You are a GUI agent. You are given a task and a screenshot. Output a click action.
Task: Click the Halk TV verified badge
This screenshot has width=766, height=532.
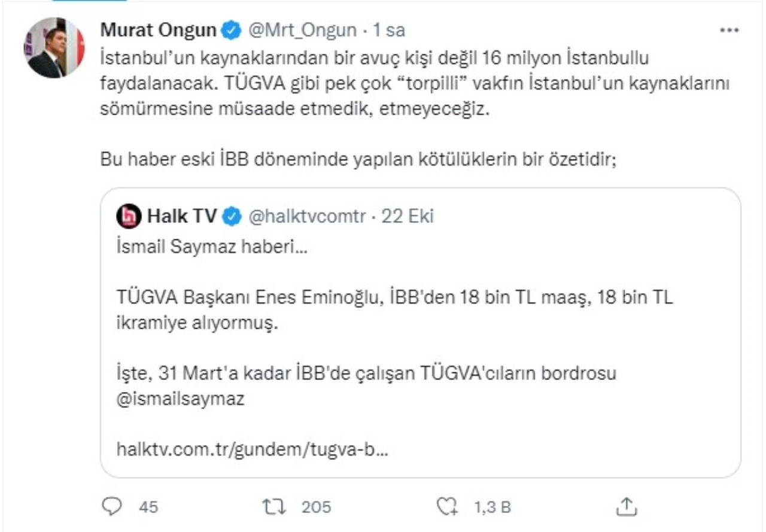pyautogui.click(x=231, y=217)
